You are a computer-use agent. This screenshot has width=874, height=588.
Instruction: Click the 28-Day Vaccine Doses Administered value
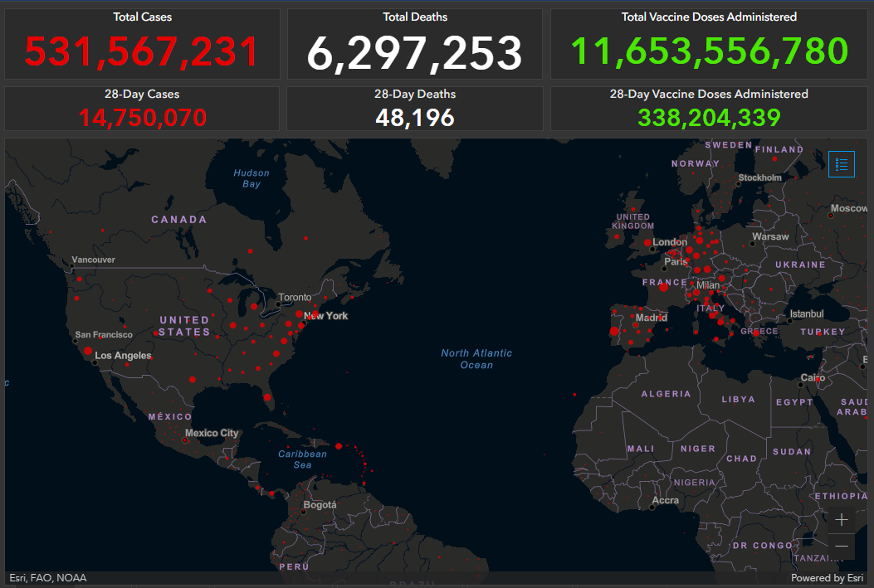(x=709, y=117)
